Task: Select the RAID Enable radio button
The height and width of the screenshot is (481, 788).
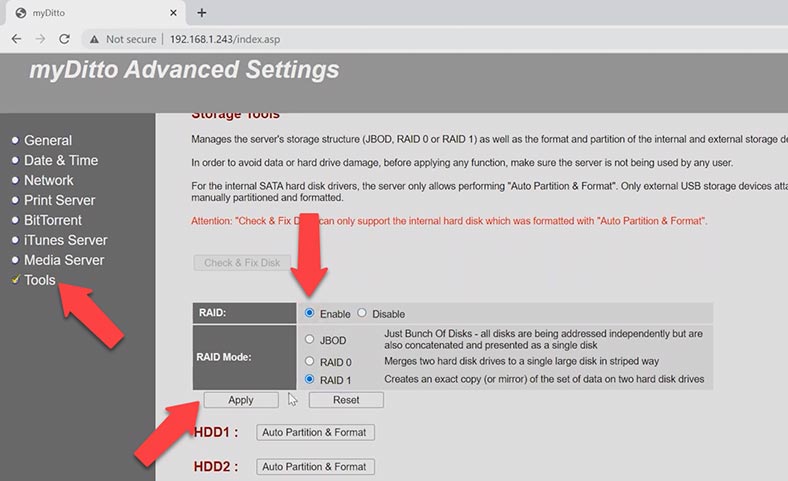Action: [x=310, y=313]
